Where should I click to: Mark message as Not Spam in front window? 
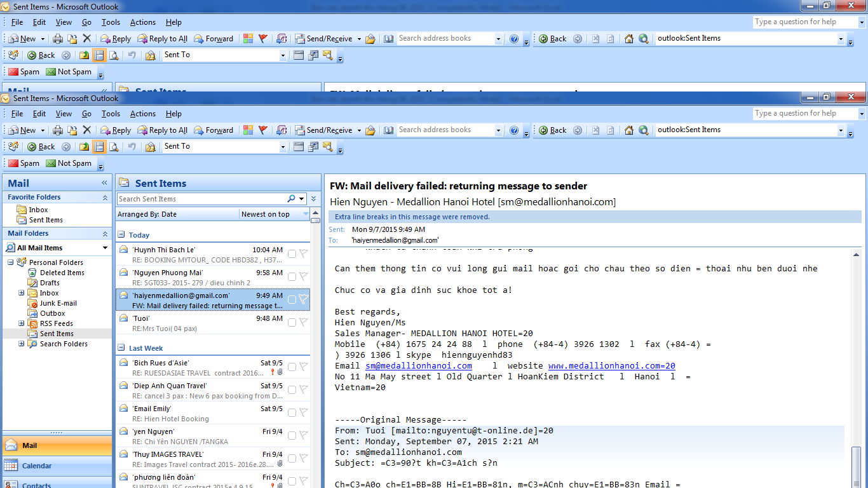pyautogui.click(x=69, y=163)
